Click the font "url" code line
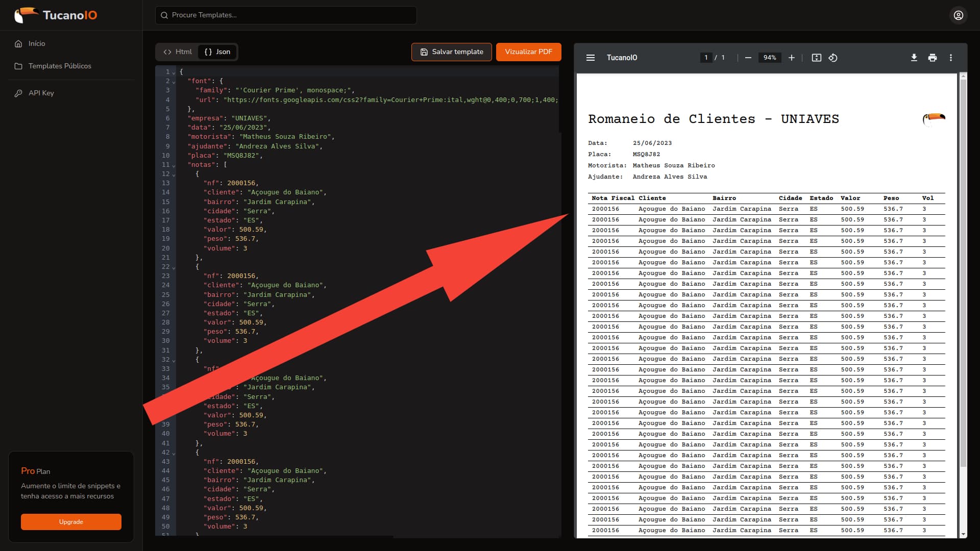 pos(377,100)
